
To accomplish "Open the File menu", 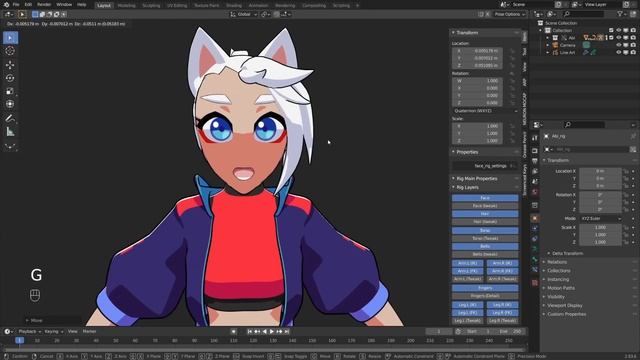I will [16, 4].
